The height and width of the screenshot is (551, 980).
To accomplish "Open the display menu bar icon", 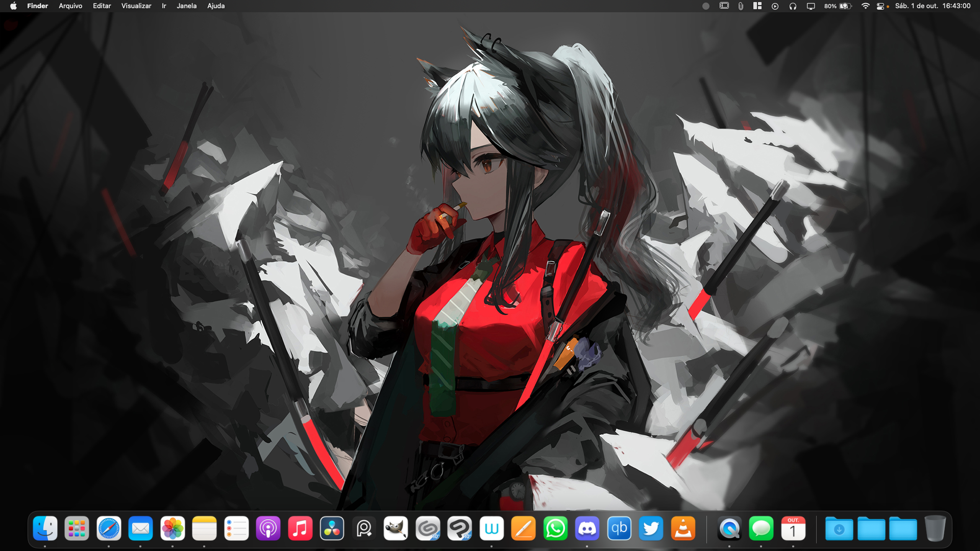I will (x=811, y=6).
